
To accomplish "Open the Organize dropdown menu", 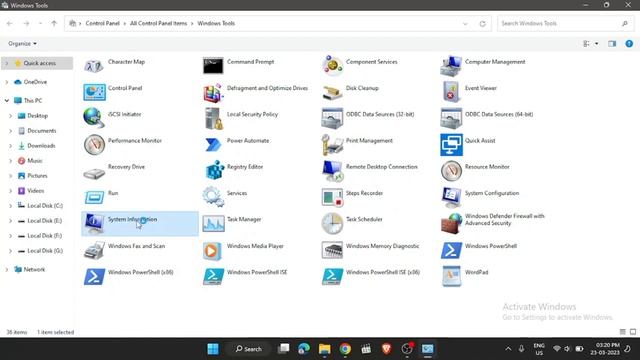I will [22, 44].
